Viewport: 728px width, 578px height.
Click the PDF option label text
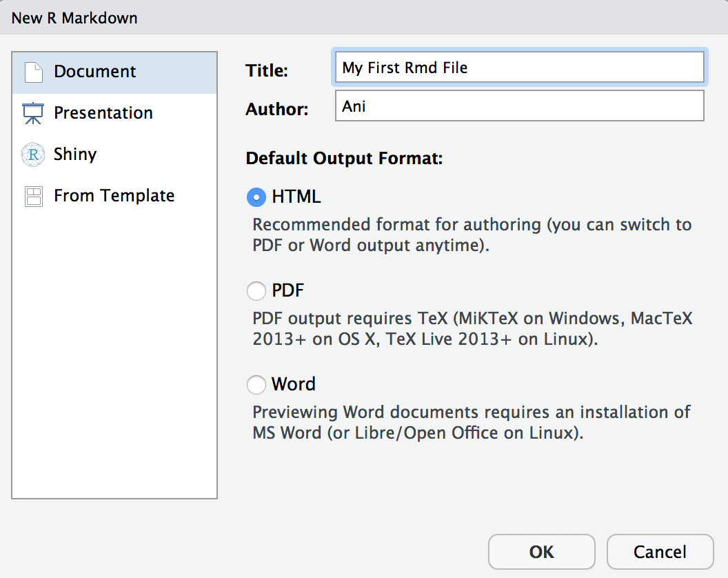point(287,291)
